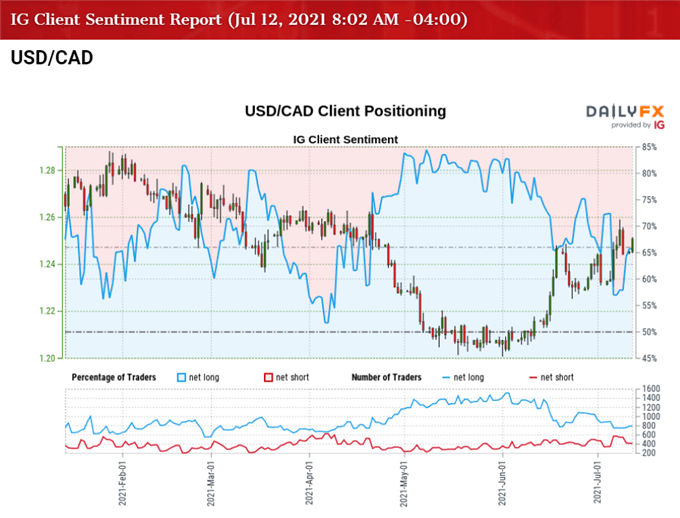The image size is (680, 518).
Task: Click the net short label beside red line
Action: tap(557, 377)
